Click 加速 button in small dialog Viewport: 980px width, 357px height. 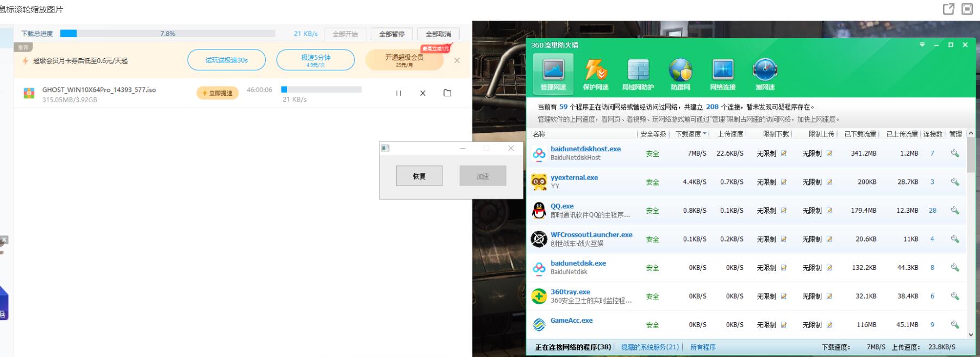[483, 176]
